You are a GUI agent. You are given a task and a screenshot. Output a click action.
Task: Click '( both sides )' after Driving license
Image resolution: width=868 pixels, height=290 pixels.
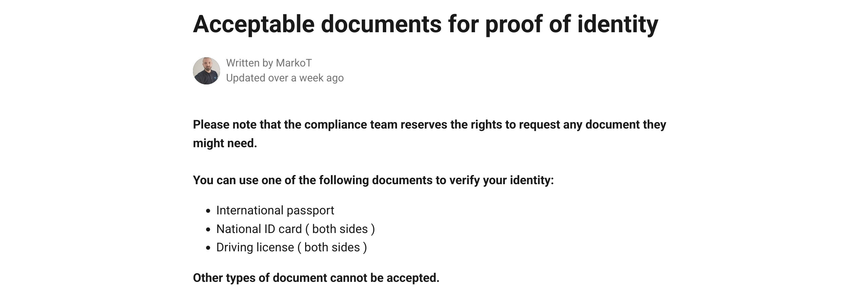tap(332, 247)
